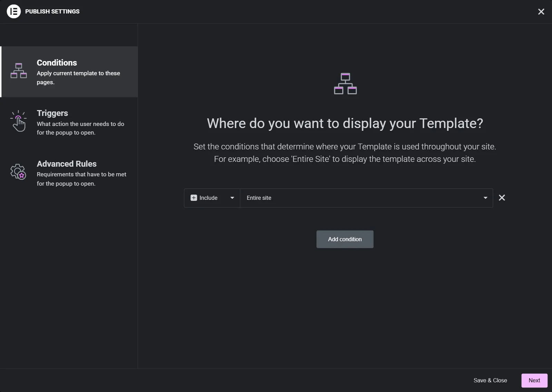Switch to the Triggers tab

coord(69,122)
